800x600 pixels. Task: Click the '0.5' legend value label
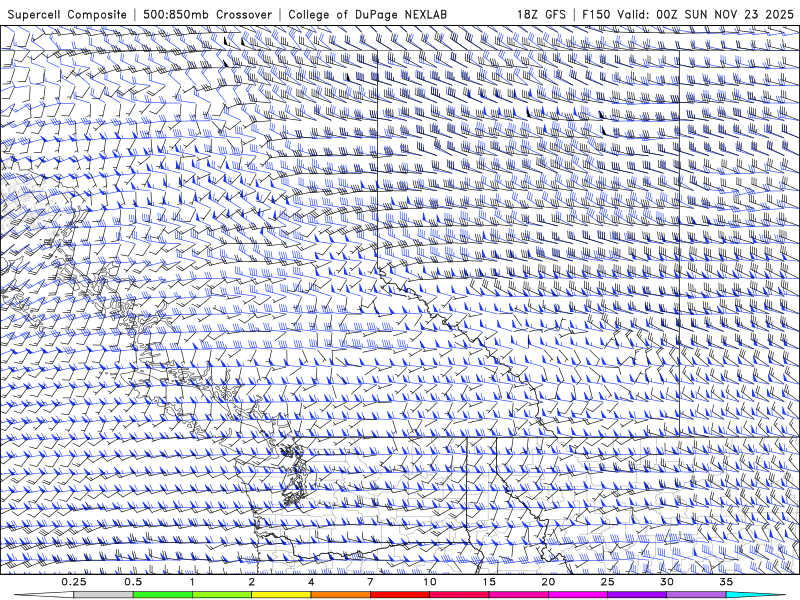pyautogui.click(x=133, y=582)
